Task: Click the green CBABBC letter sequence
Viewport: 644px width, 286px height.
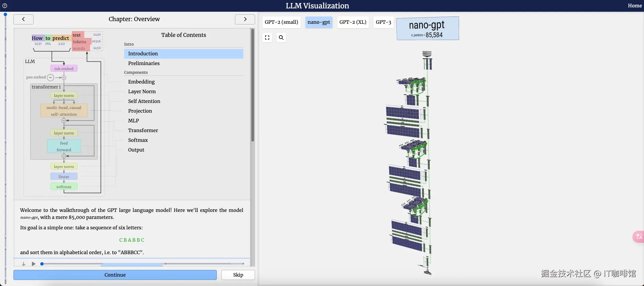Action: pyautogui.click(x=132, y=240)
